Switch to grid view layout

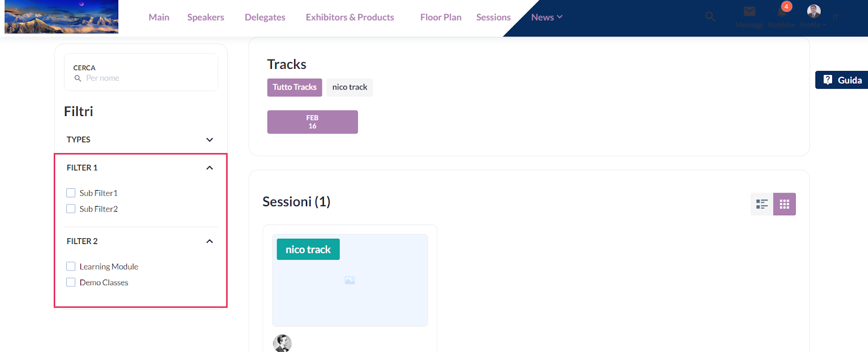(x=784, y=204)
